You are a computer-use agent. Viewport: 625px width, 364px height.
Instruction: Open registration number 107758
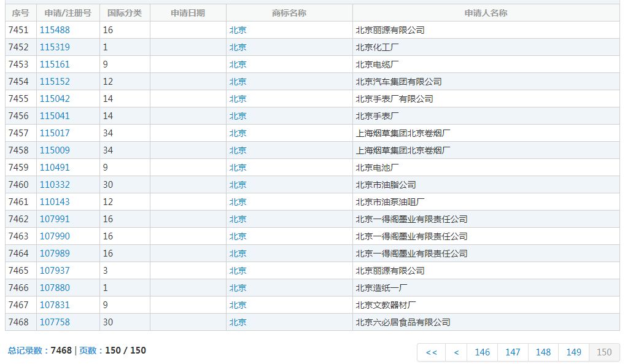pyautogui.click(x=55, y=322)
